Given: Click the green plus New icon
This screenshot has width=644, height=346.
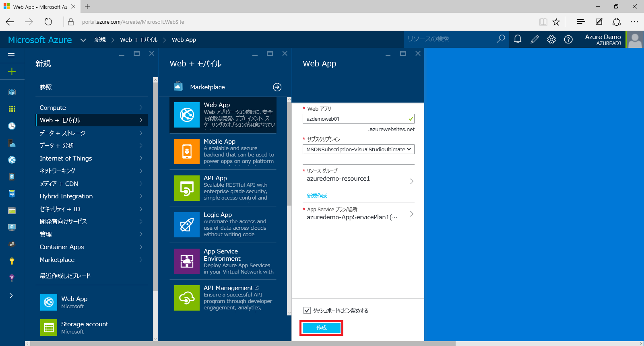Looking at the screenshot, I should pyautogui.click(x=12, y=72).
